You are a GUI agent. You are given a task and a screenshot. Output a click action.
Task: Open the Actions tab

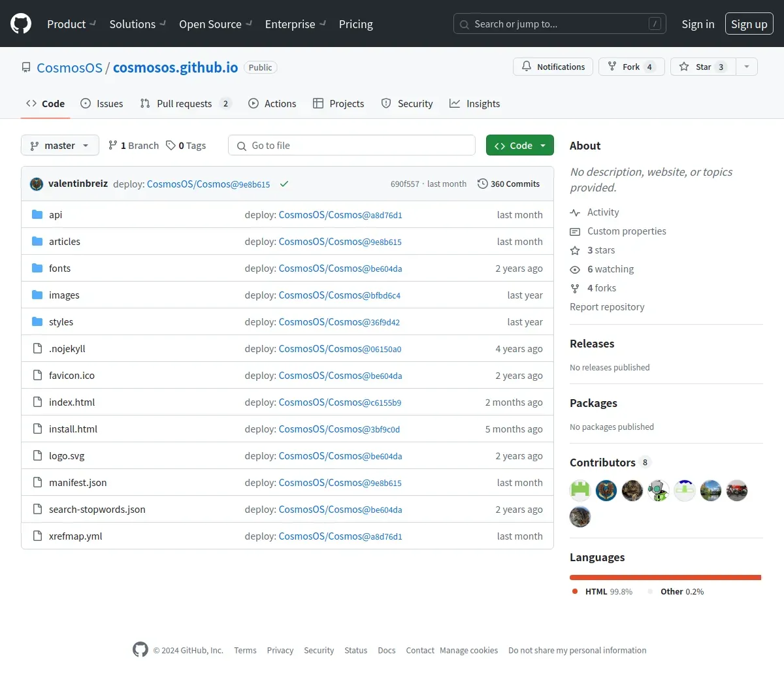click(272, 103)
